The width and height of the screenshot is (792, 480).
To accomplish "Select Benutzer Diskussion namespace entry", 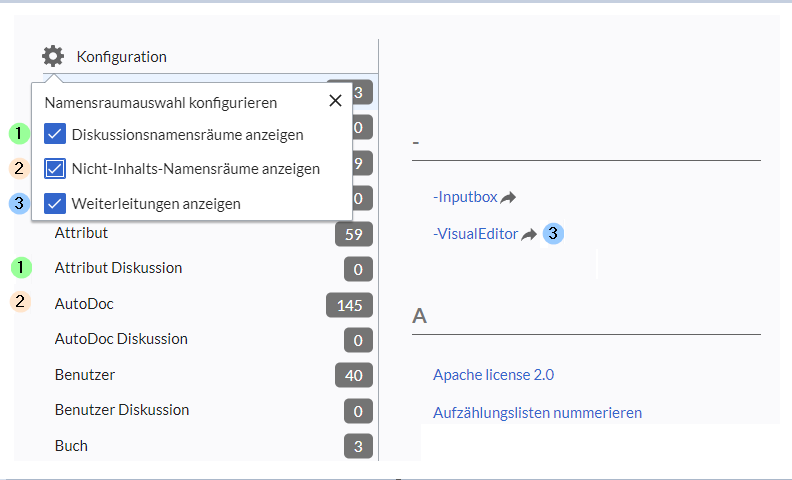I will tap(122, 410).
